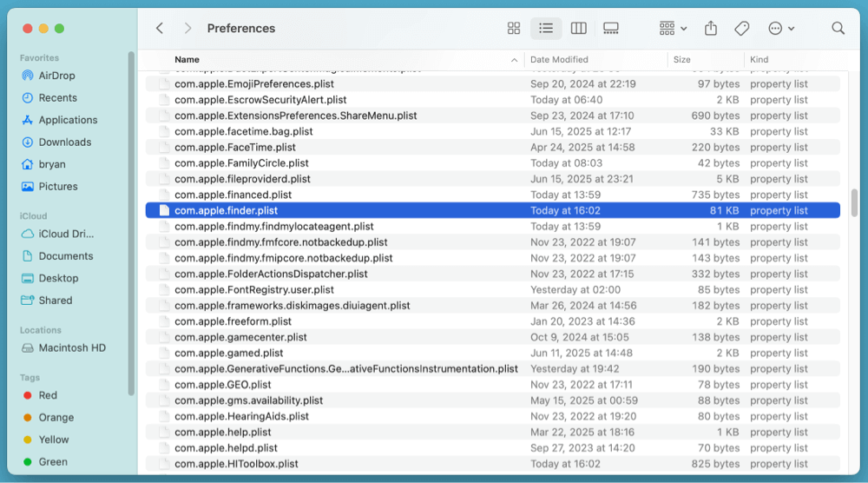The height and width of the screenshot is (483, 868).
Task: Open the group-by options dropdown
Action: pyautogui.click(x=673, y=29)
